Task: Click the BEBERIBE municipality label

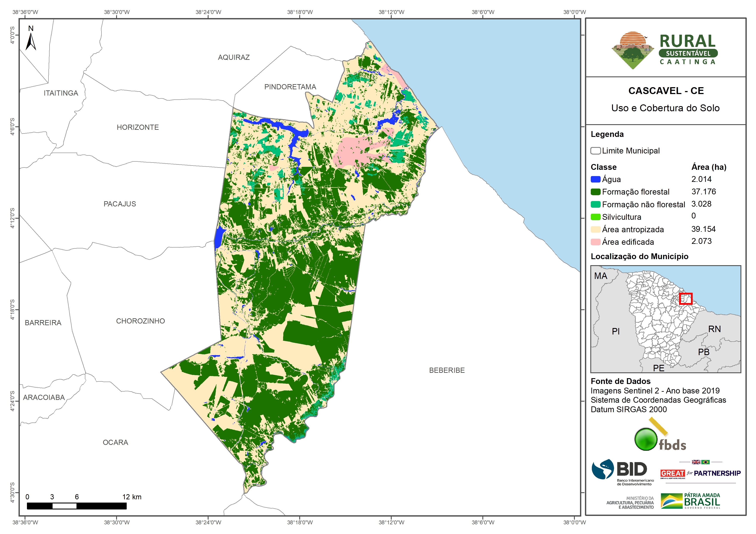Action: tap(447, 370)
